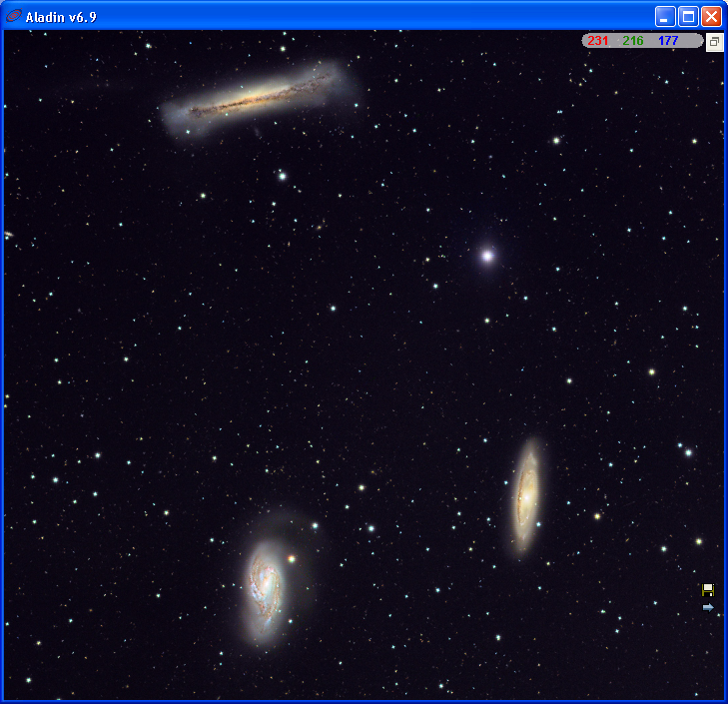This screenshot has width=728, height=704.
Task: Click the window restore icon beside RGB readout
Action: 715,42
